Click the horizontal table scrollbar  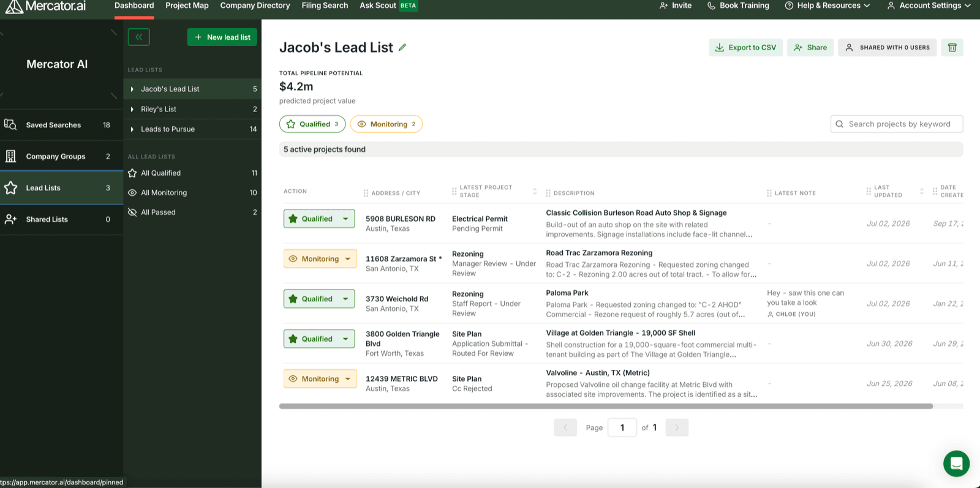(x=606, y=406)
